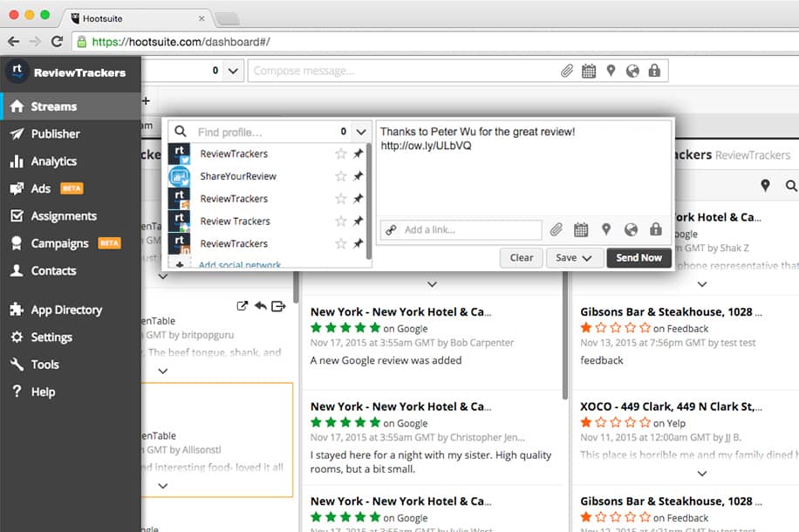Click the middle stream scrollbar
This screenshot has height=532, width=799.
pos(565,335)
